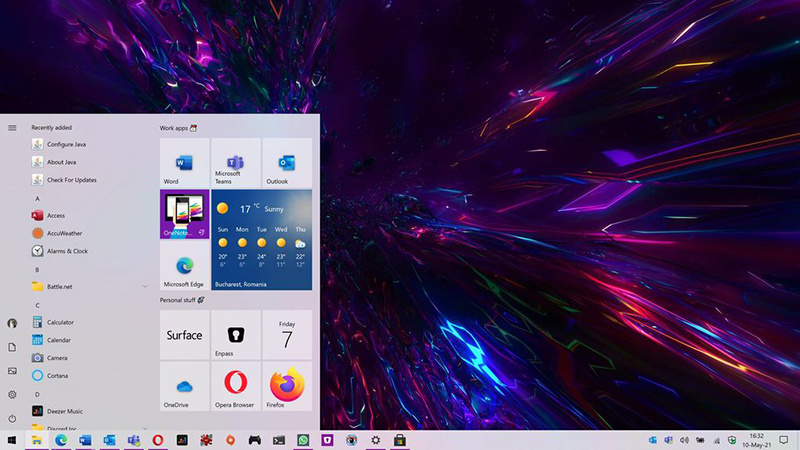This screenshot has height=450, width=800.
Task: Open the game controller taskbar icon
Action: tap(255, 440)
